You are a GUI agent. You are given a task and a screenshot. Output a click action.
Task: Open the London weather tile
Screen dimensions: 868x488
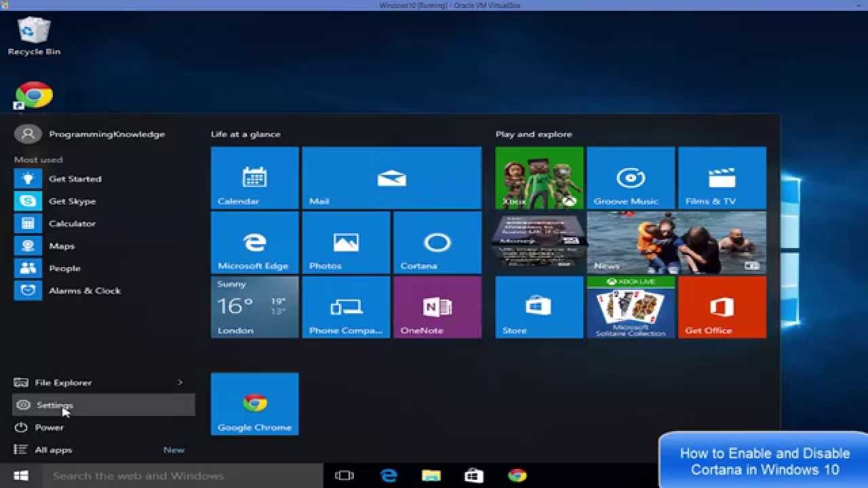point(254,306)
